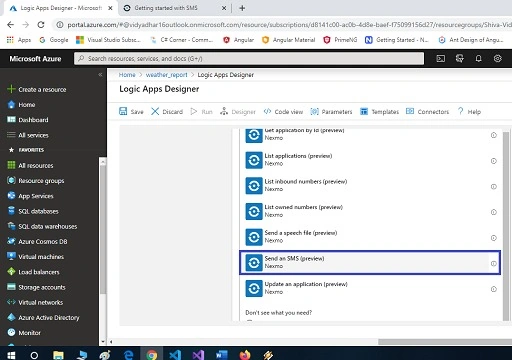Open Connectors from the toolbar
This screenshot has width=512, height=360.
pos(427,112)
